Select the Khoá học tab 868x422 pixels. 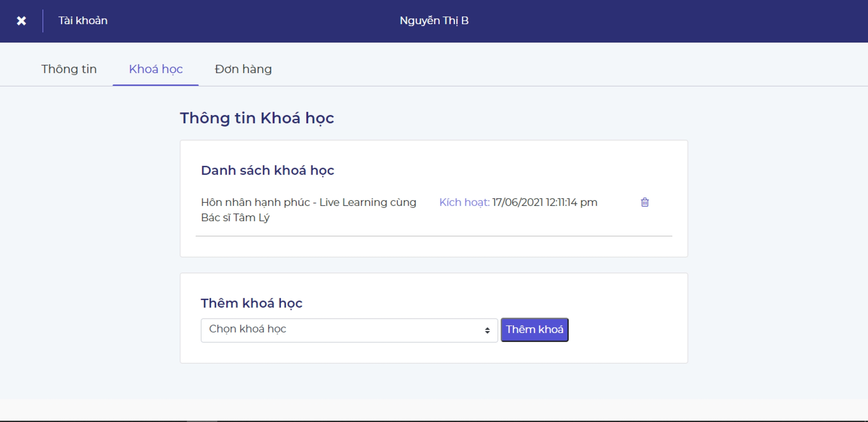click(156, 69)
